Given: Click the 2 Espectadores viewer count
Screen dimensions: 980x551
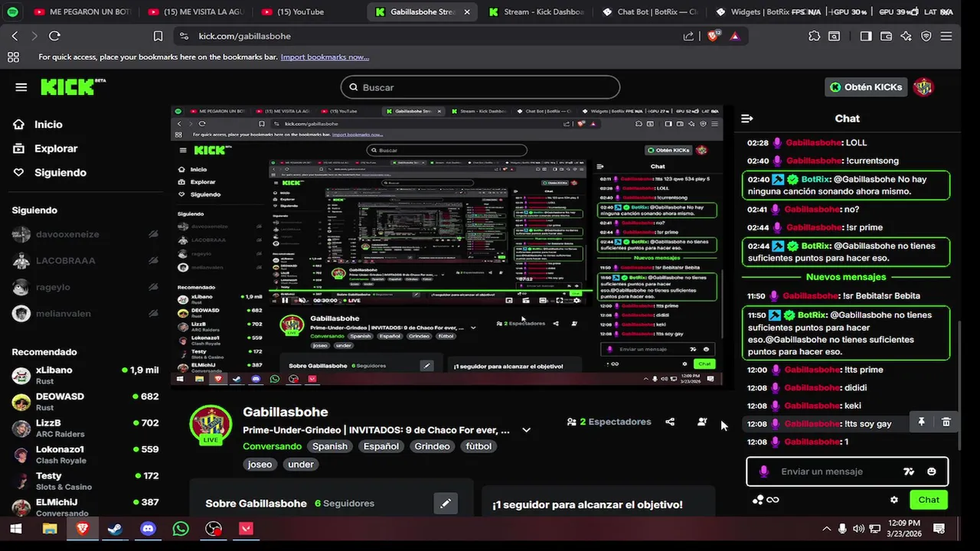Looking at the screenshot, I should point(609,422).
